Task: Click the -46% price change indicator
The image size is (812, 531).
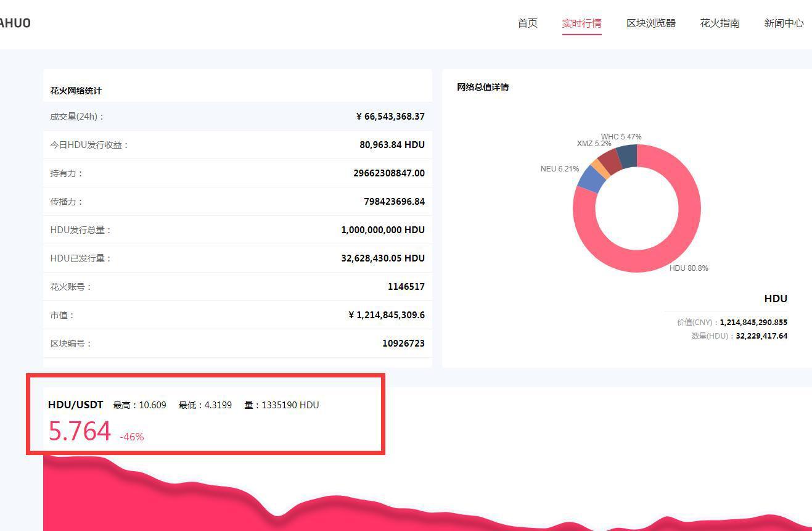Action: [x=132, y=437]
